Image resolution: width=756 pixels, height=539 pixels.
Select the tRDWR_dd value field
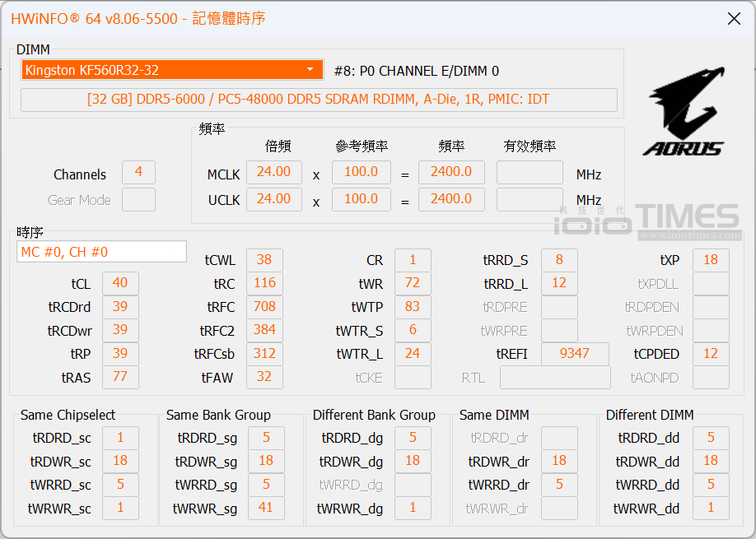711,461
